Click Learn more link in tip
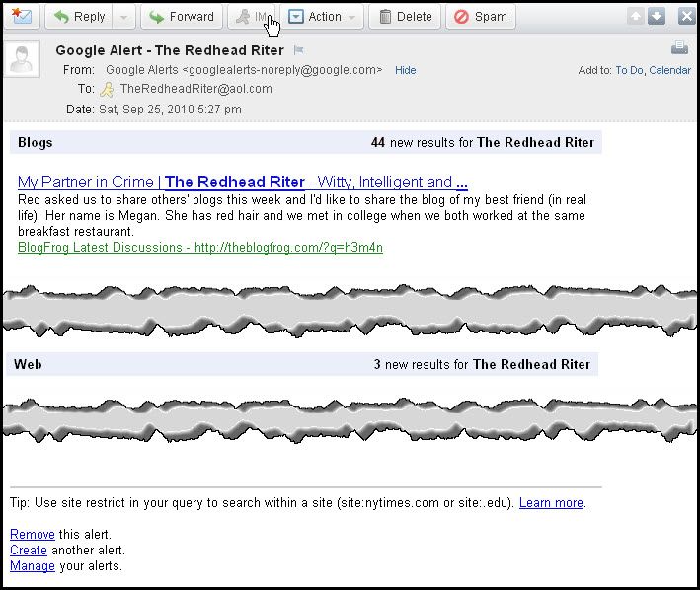 (x=551, y=502)
